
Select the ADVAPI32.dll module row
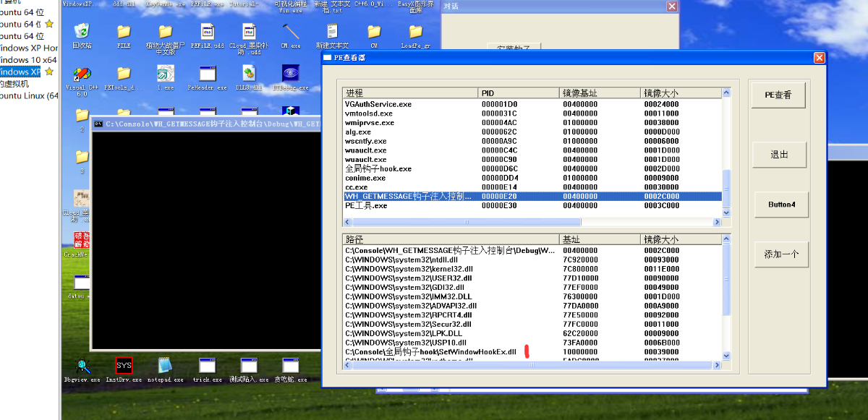point(532,306)
